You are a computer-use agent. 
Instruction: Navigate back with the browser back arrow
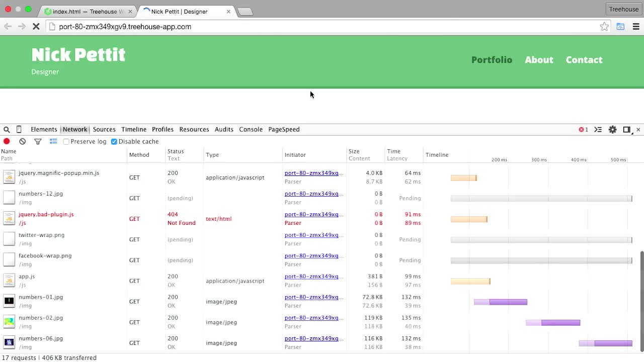coord(8,26)
